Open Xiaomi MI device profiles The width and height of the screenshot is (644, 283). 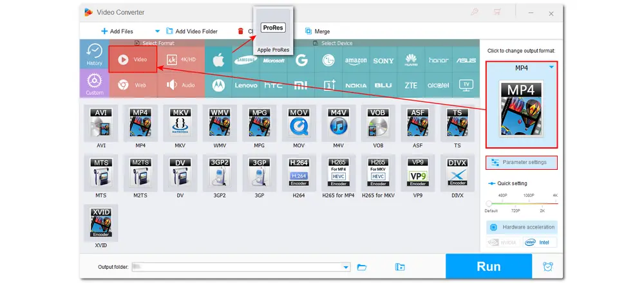click(301, 86)
